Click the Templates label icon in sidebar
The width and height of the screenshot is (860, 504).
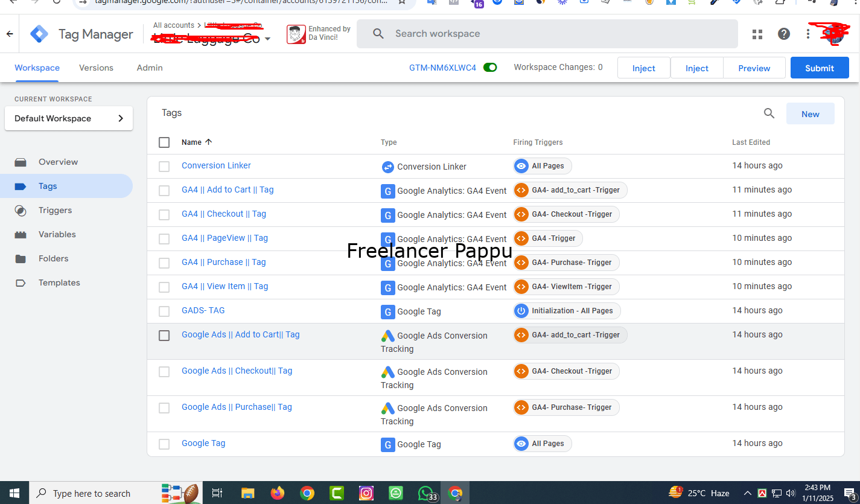(21, 283)
